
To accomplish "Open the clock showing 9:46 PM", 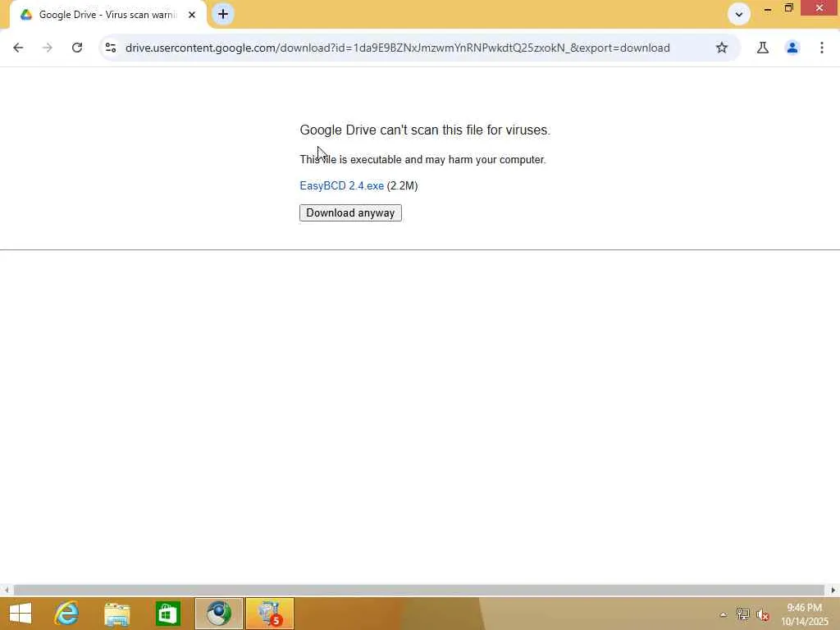I will click(805, 614).
